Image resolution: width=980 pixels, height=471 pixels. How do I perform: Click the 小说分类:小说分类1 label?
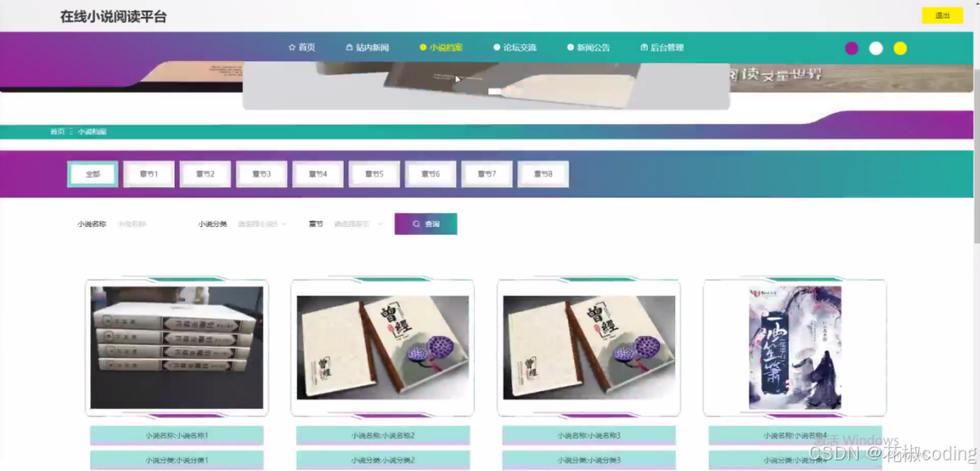177,459
